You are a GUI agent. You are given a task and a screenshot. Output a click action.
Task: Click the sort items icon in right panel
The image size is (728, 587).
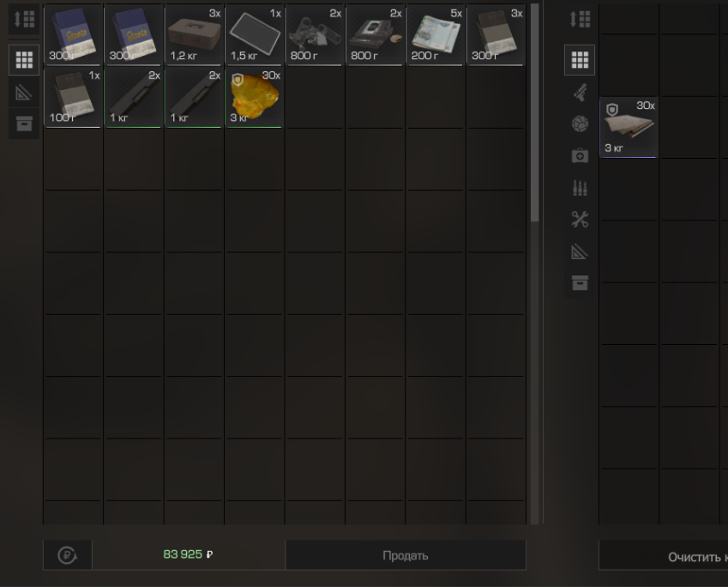click(x=580, y=20)
